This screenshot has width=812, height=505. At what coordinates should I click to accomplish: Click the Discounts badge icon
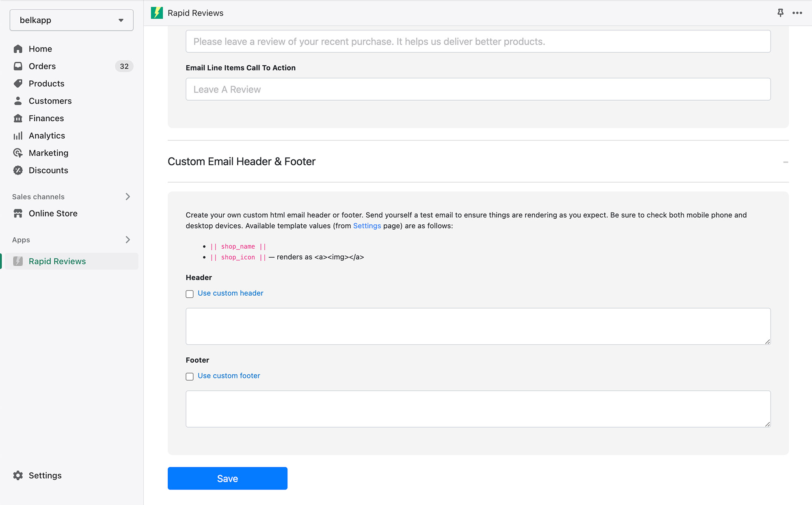click(x=18, y=170)
